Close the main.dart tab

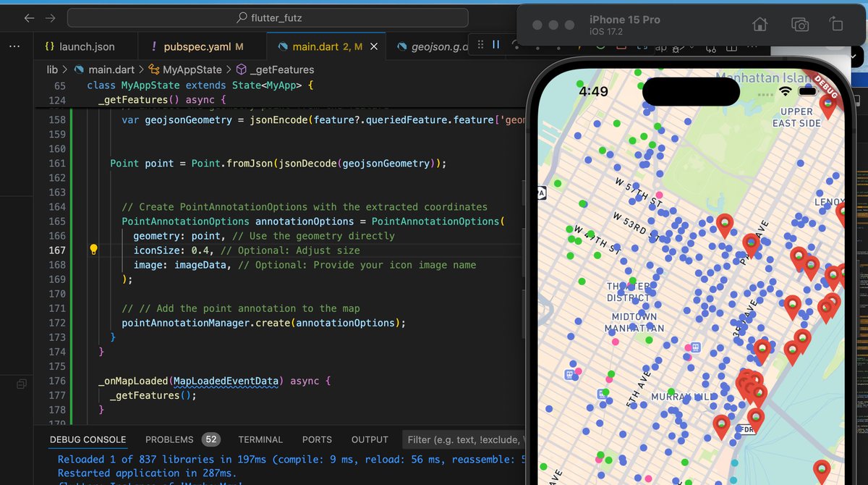tap(374, 46)
